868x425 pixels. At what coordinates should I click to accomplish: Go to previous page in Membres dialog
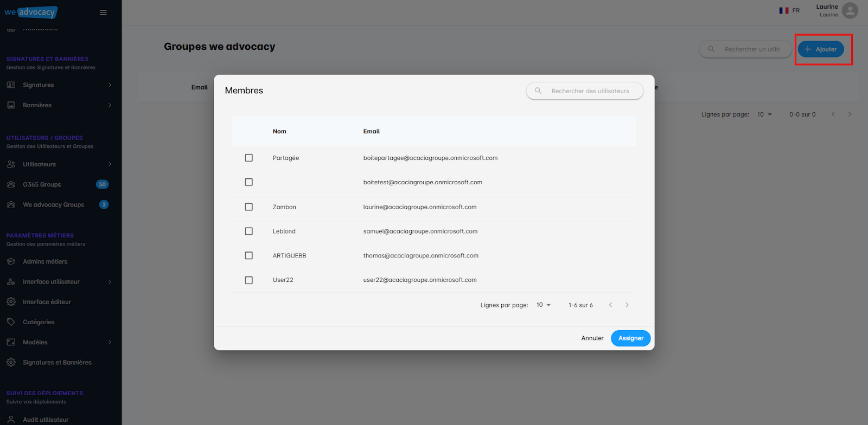(610, 305)
